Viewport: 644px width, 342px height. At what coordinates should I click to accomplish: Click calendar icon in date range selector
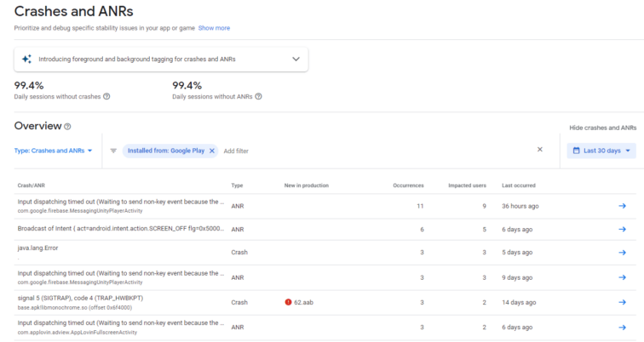tap(575, 151)
